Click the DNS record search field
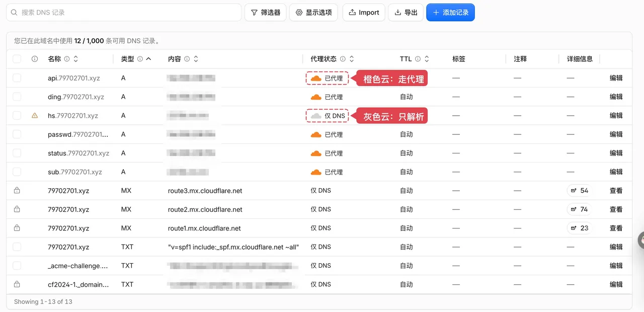Viewport: 644px width, 312px height. 124,13
